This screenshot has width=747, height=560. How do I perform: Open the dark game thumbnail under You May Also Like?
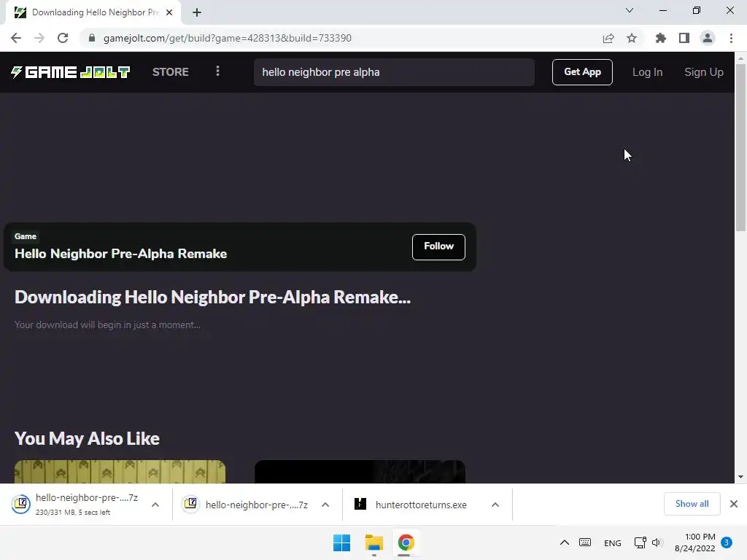click(360, 472)
